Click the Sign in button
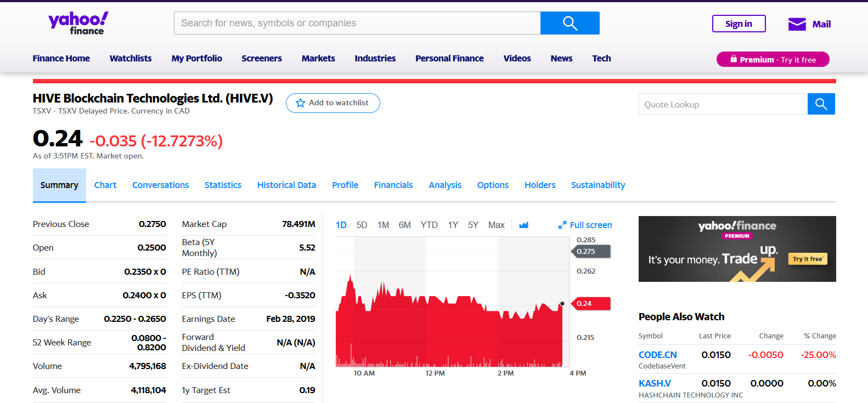 click(739, 24)
